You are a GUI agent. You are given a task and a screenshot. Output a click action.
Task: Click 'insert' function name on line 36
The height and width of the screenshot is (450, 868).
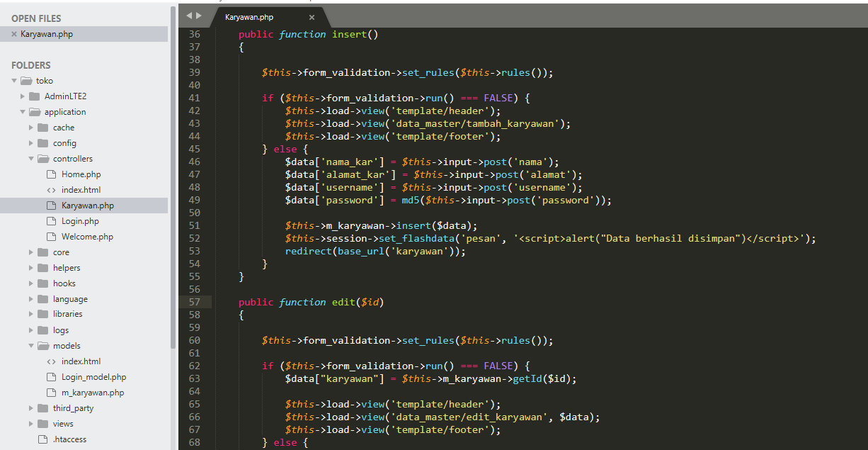[350, 34]
